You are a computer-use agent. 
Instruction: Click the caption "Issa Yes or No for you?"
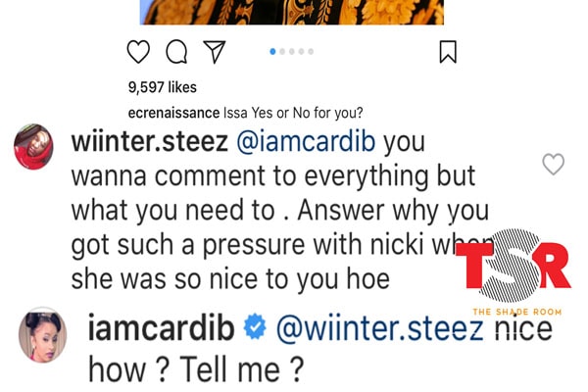pyautogui.click(x=309, y=112)
